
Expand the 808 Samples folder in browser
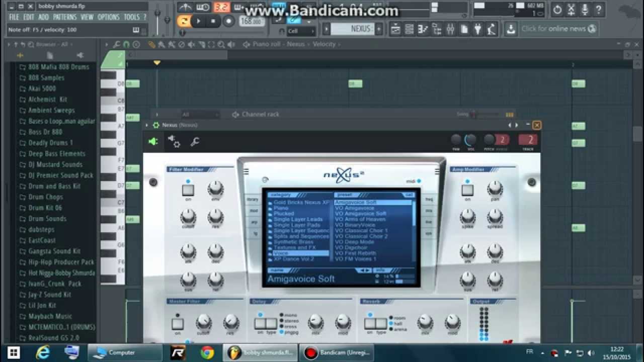[46, 78]
